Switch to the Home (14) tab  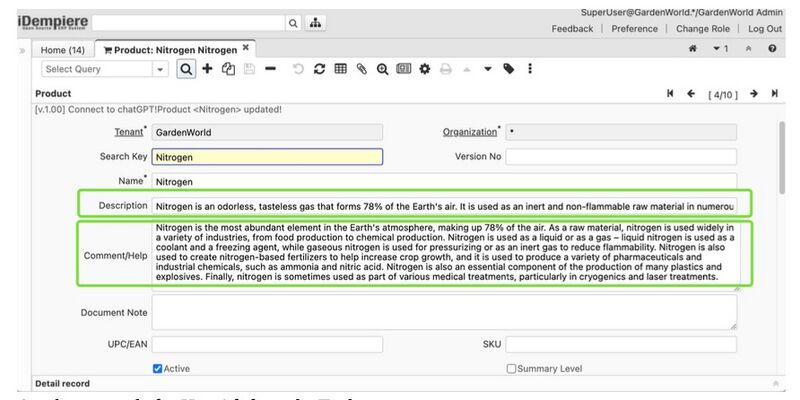click(62, 49)
